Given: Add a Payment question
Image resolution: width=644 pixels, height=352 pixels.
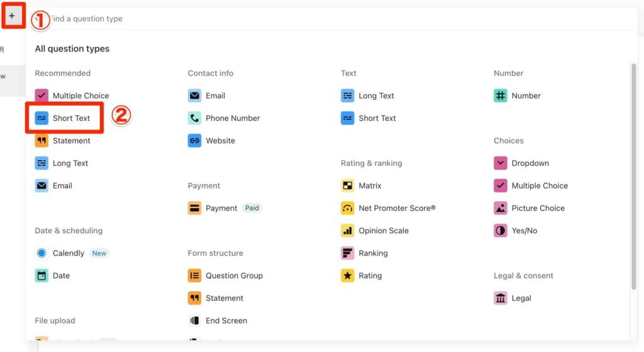Looking at the screenshot, I should pyautogui.click(x=221, y=208).
